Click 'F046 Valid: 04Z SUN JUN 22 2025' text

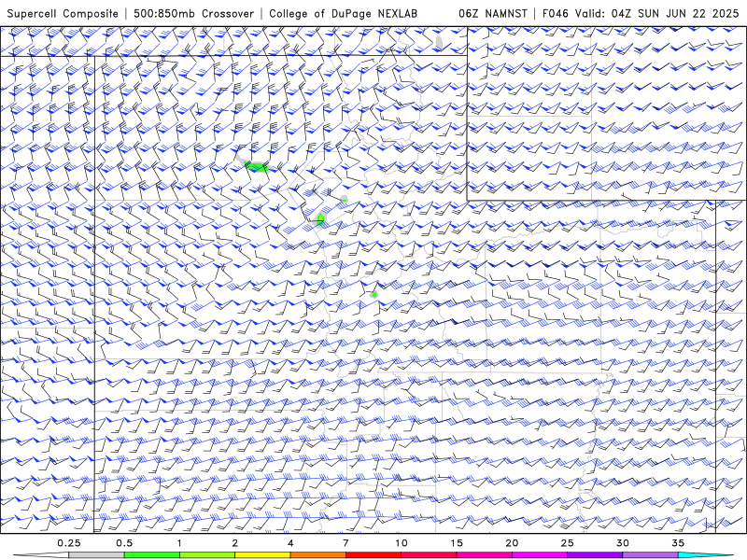[641, 13]
